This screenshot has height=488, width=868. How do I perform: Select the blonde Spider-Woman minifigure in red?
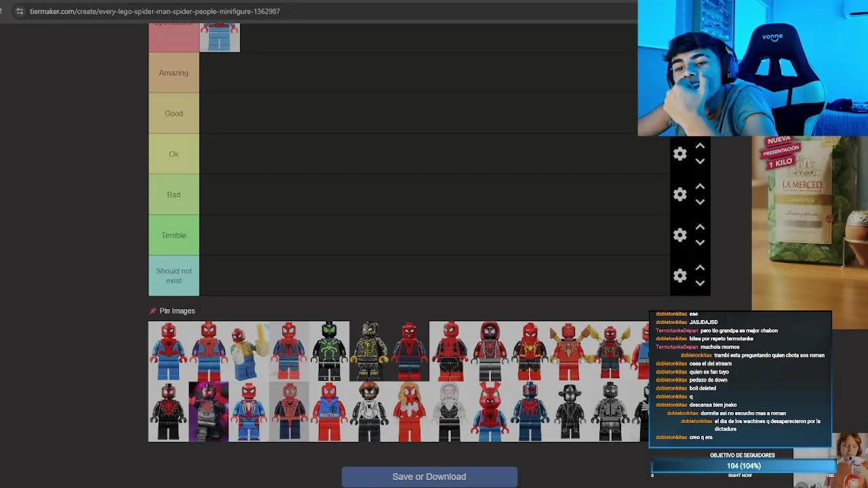(x=409, y=411)
